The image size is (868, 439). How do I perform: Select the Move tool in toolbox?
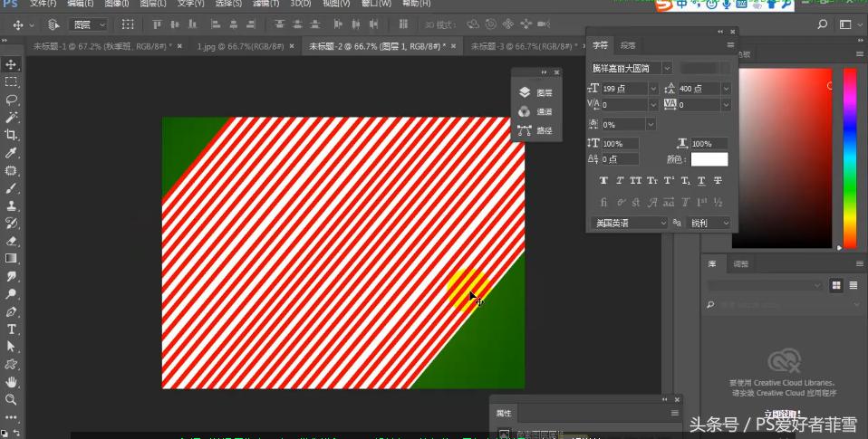11,64
